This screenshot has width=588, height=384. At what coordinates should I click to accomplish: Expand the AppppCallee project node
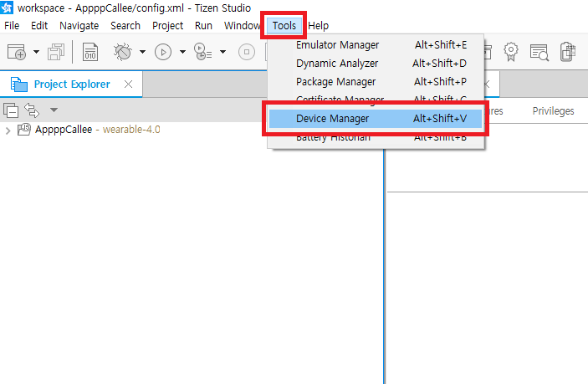(x=8, y=131)
